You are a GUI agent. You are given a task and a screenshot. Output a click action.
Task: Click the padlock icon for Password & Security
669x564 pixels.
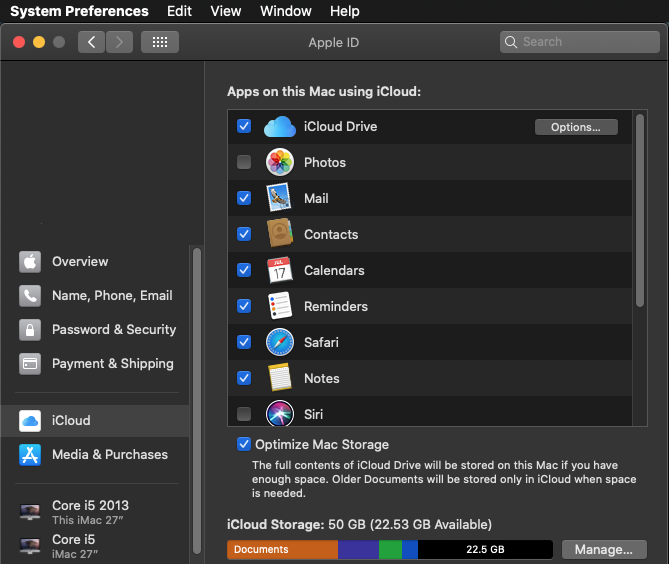click(x=30, y=330)
